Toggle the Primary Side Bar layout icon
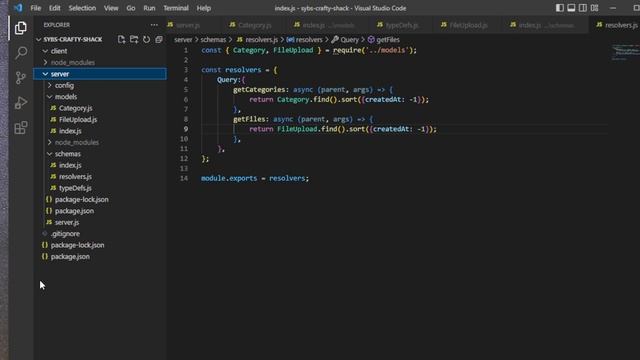This screenshot has height=360, width=640. tap(560, 8)
